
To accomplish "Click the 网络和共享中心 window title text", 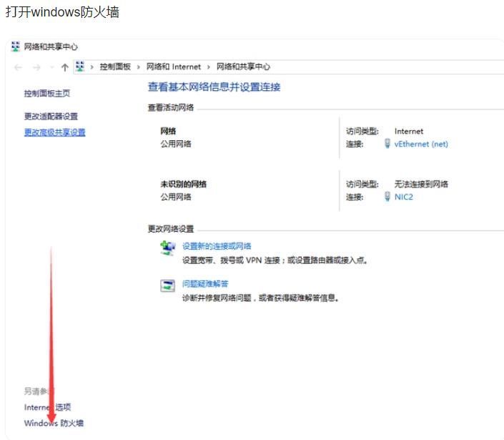I will 51,47.
